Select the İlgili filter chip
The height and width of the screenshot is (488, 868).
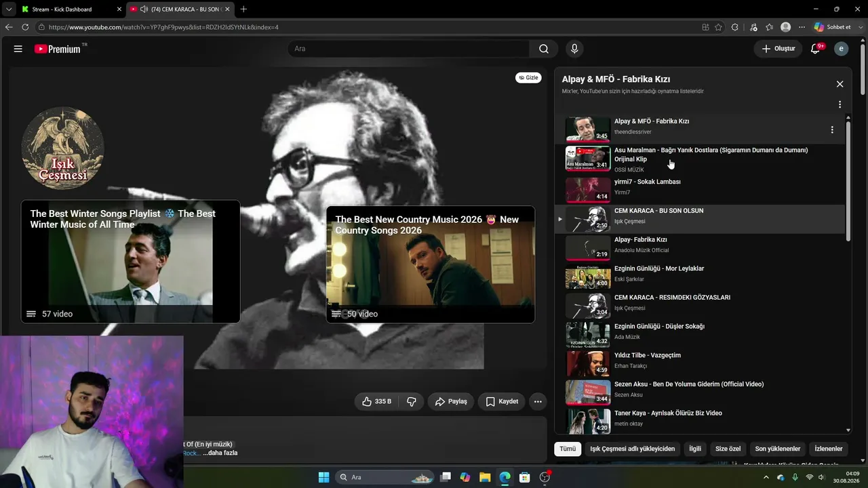click(695, 449)
